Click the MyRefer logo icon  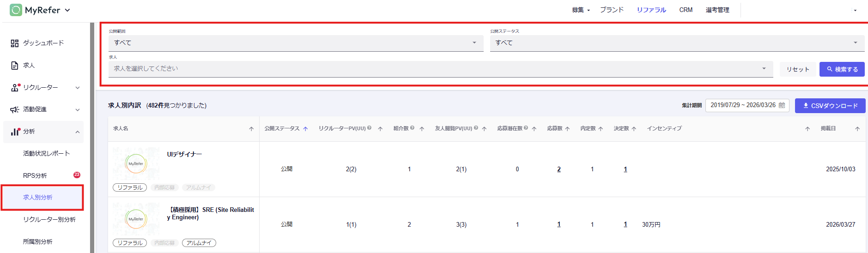(x=16, y=10)
